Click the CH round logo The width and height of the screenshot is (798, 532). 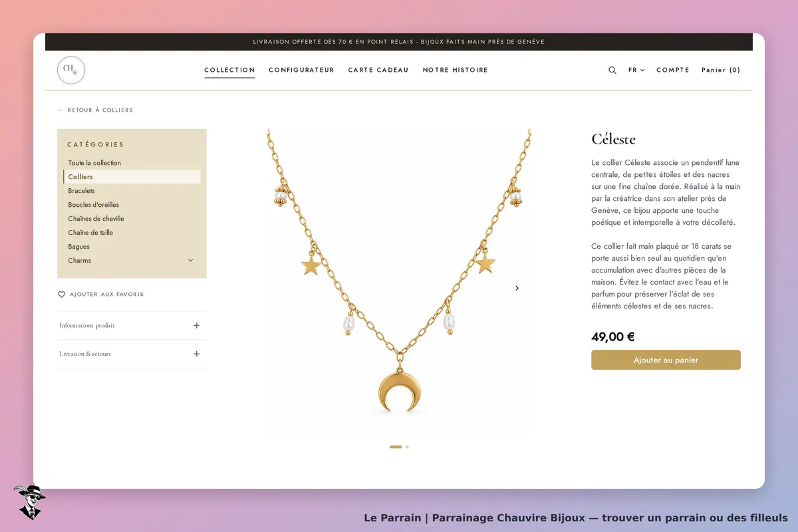coord(71,70)
